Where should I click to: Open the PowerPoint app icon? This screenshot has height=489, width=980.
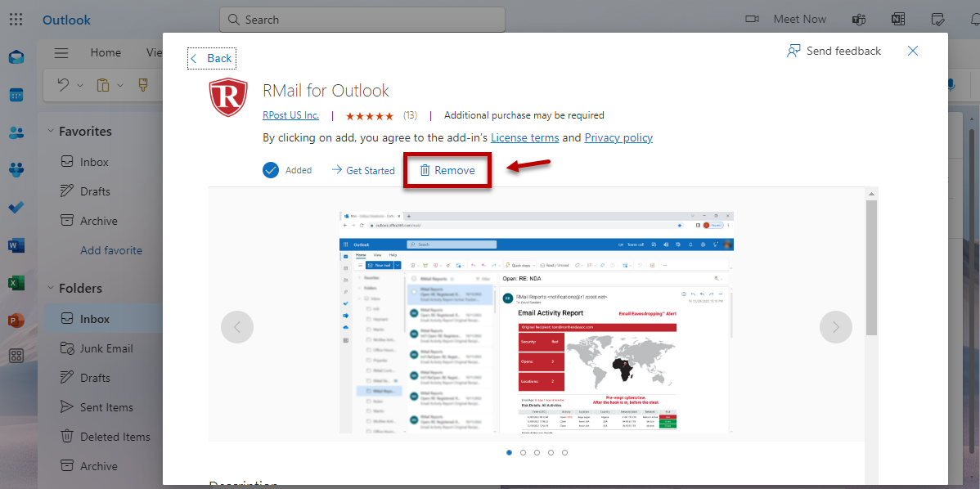(x=16, y=320)
